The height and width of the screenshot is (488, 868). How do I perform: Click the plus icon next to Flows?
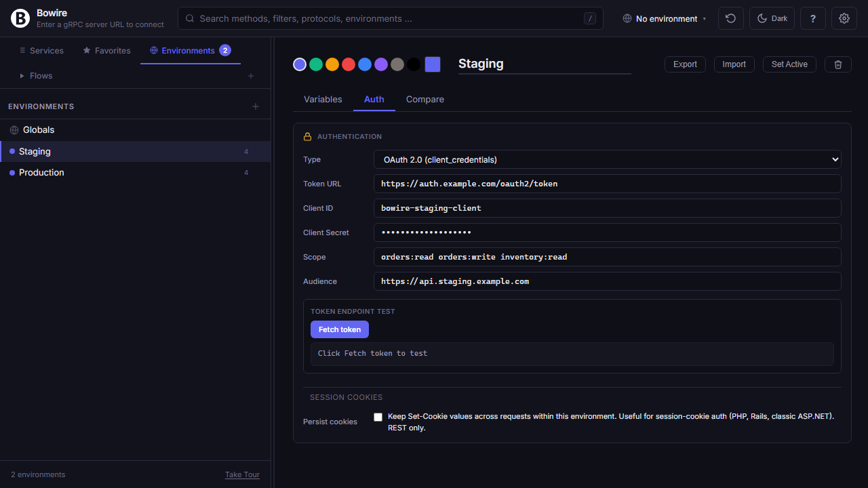(251, 76)
